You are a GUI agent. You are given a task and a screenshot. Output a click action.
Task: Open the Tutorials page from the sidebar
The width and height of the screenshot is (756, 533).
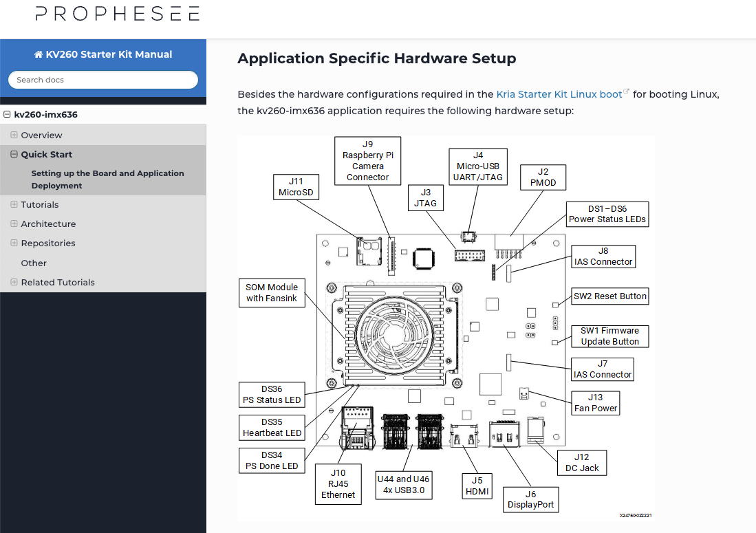point(39,205)
